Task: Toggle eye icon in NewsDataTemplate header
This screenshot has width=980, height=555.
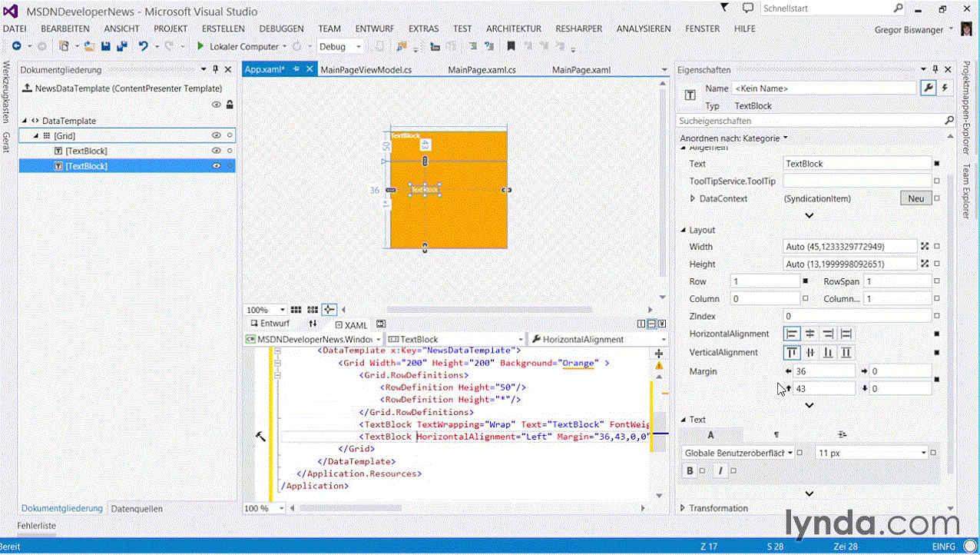Action: click(216, 105)
